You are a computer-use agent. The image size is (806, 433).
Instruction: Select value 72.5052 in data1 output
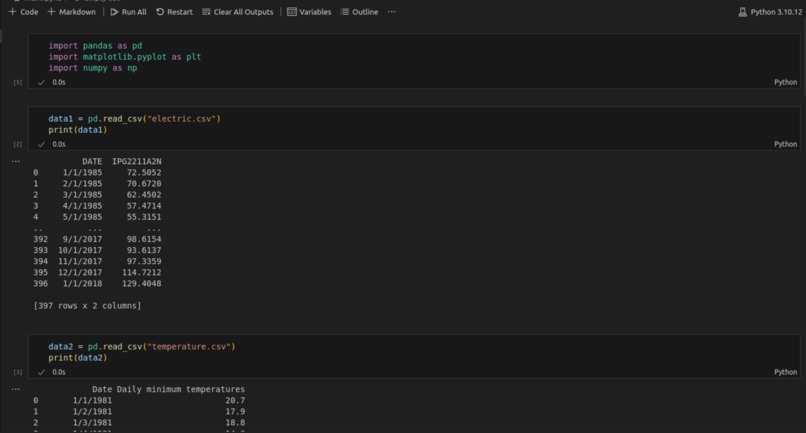pyautogui.click(x=144, y=173)
